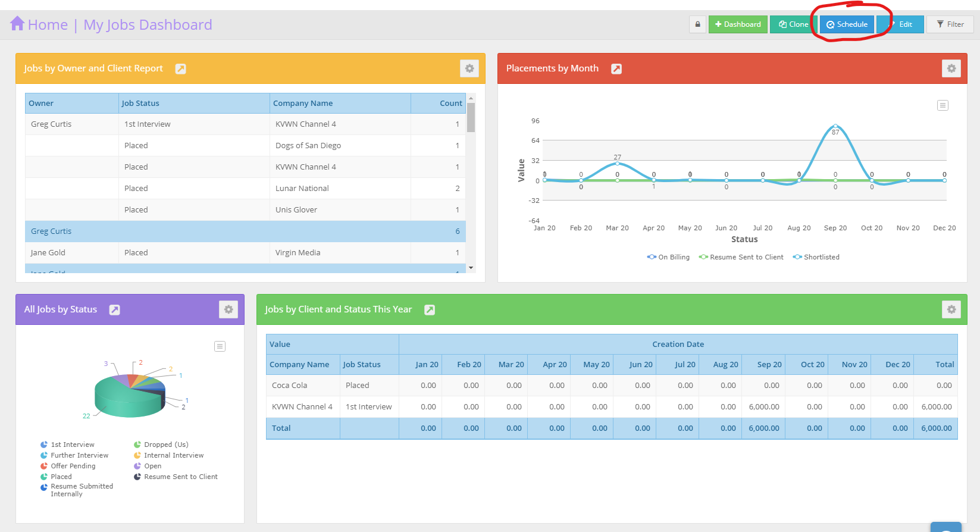This screenshot has width=980, height=532.
Task: Open the Filter button panel
Action: tap(950, 24)
